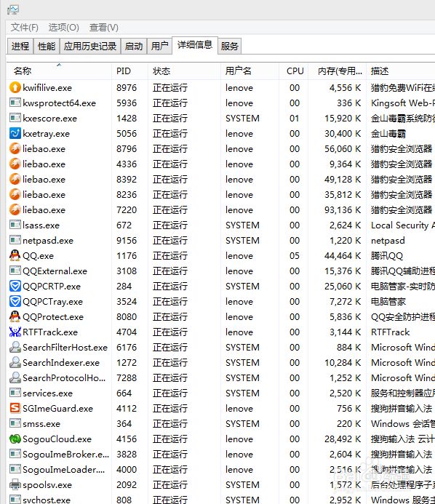Open the 选项(O) menu
Viewport: 435px width, 504px height.
pyautogui.click(x=64, y=28)
